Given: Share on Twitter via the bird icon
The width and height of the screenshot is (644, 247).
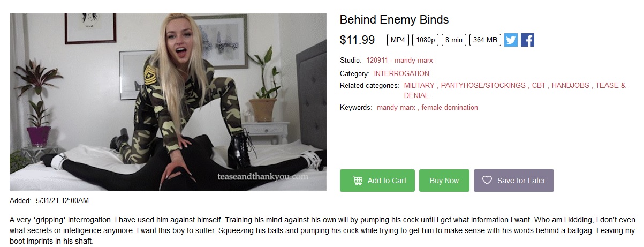Looking at the screenshot, I should [511, 40].
